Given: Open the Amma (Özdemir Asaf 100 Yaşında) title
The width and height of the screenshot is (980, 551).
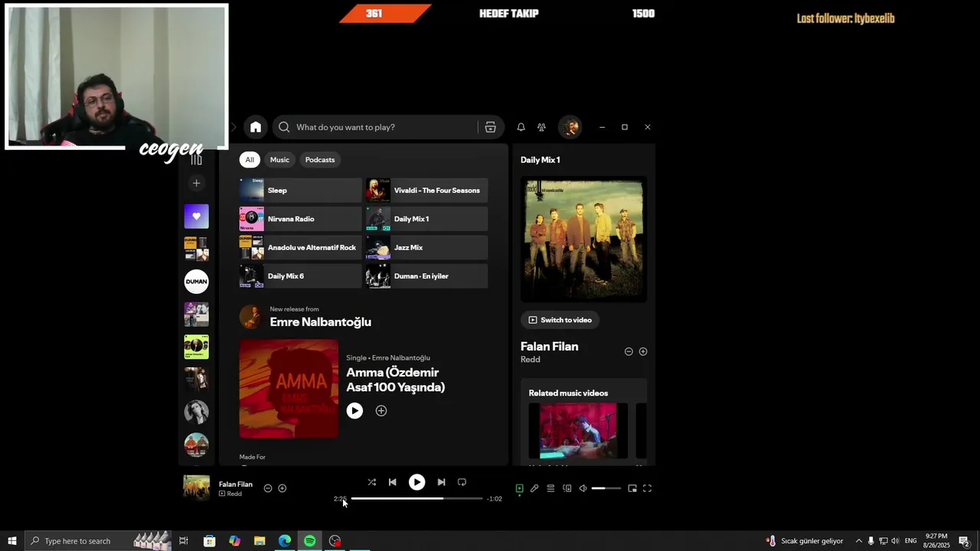Looking at the screenshot, I should coord(396,380).
